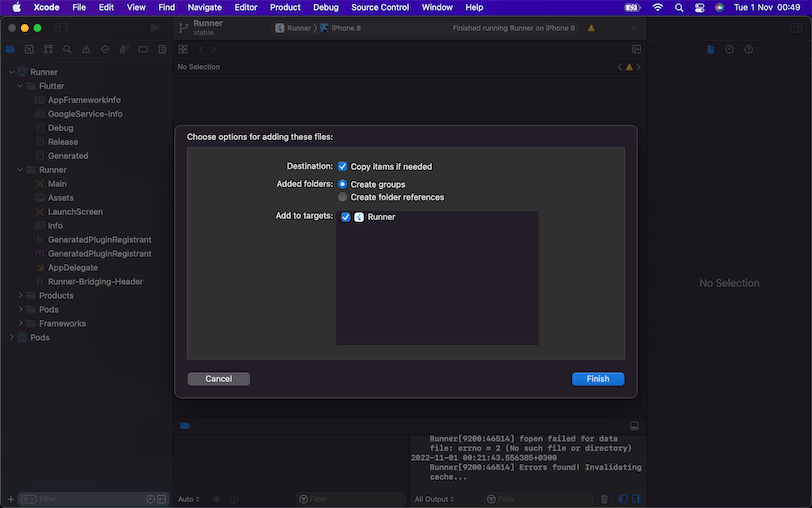812x508 pixels.
Task: Click the Run play button in toolbar
Action: point(154,27)
